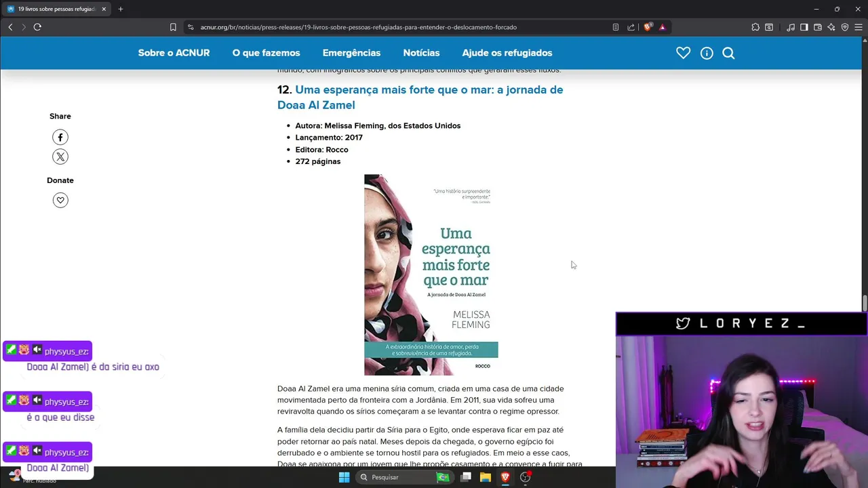
Task: Open reader mode icon in address bar
Action: [616, 27]
